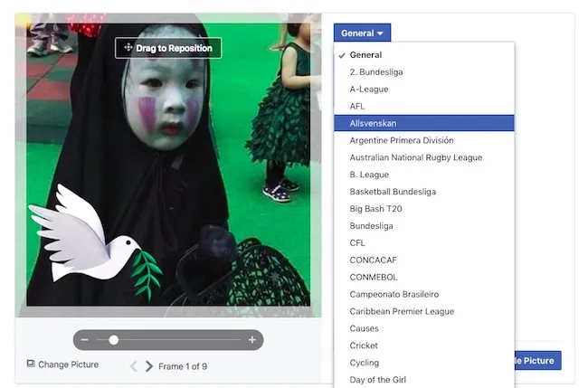Select Big Bash T20 category
The height and width of the screenshot is (388, 588).
pyautogui.click(x=375, y=209)
